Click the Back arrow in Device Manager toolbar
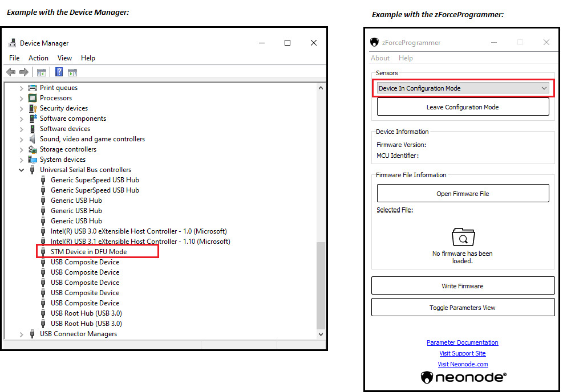The height and width of the screenshot is (392, 563). coord(11,72)
